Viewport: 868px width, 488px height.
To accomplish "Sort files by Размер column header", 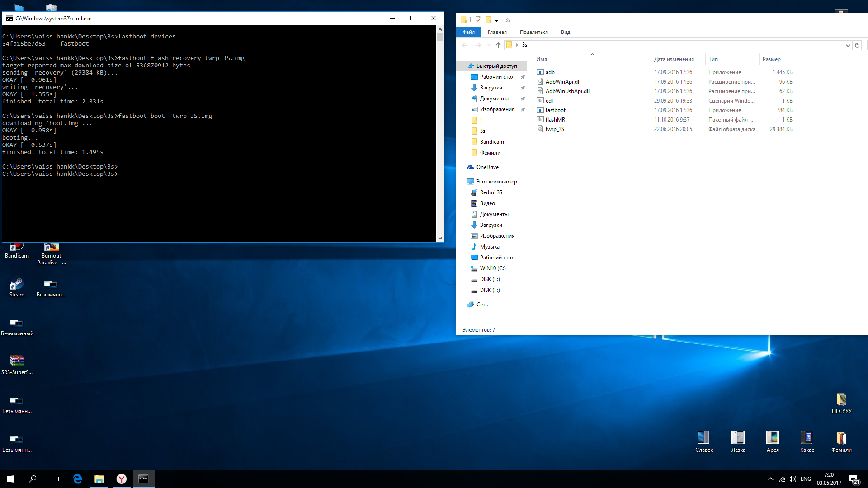I will (771, 59).
